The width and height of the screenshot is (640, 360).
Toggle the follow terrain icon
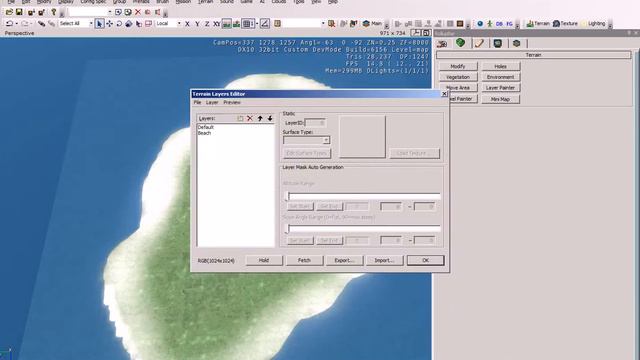click(226, 24)
